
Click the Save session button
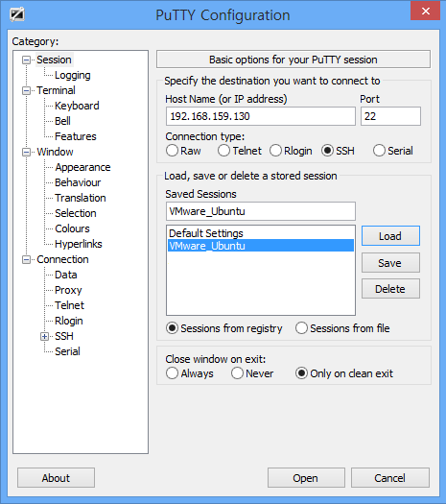[x=390, y=263]
